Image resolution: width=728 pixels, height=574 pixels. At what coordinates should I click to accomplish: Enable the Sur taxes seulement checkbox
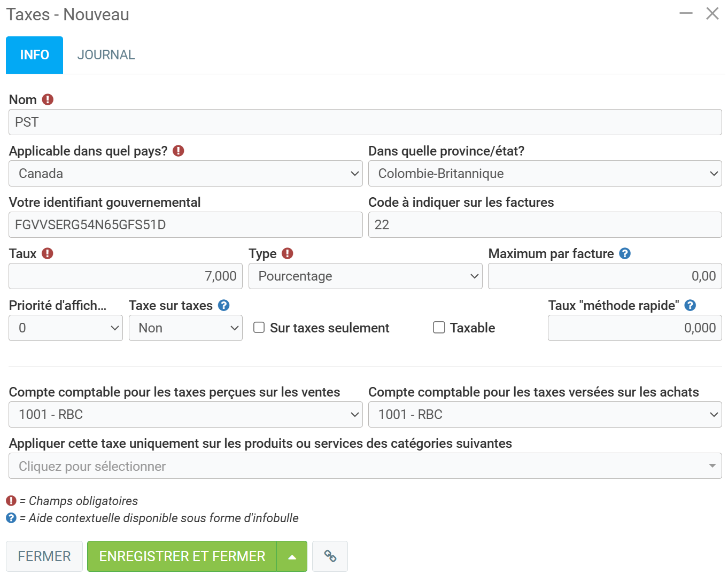259,328
